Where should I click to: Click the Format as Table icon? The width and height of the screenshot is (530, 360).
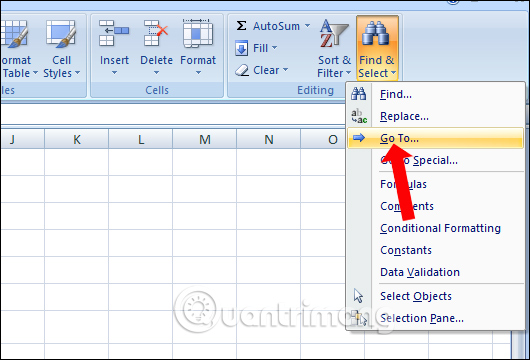coord(14,34)
